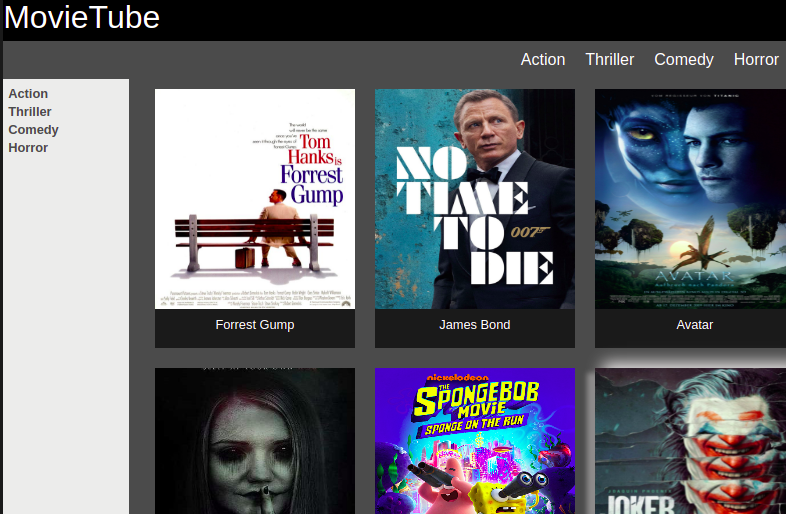Choose Comedy in the left sidebar
The image size is (786, 514).
point(34,130)
